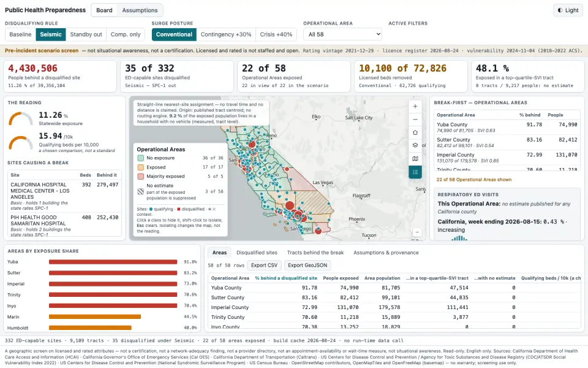Open the Operational Area dropdown
Screen dimensions: 588x368
342,34
